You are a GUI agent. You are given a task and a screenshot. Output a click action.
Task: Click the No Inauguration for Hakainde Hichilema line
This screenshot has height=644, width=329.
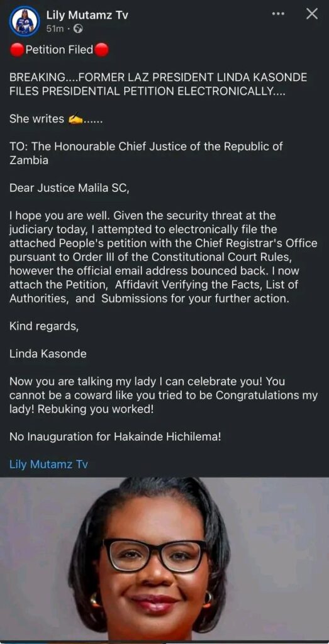(x=115, y=437)
